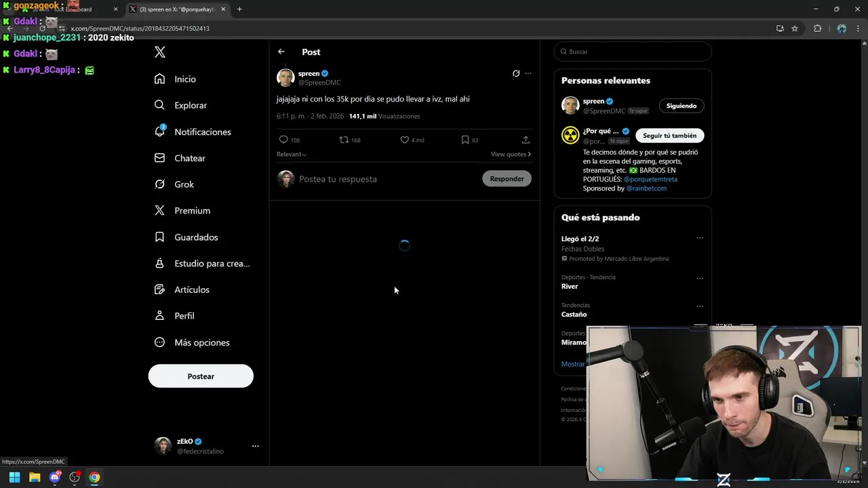This screenshot has height=488, width=868.
Task: Open more options for Castaño trend
Action: [x=700, y=306]
